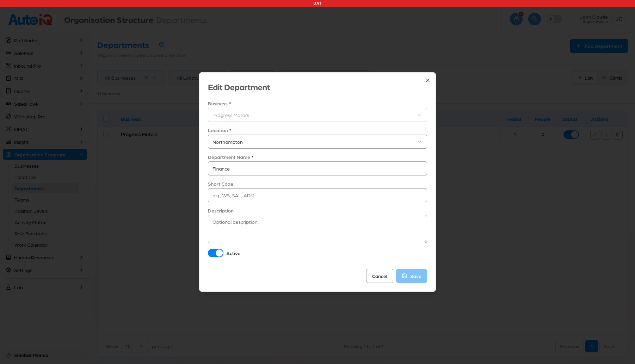The image size is (635, 364).
Task: Click the Quotes sidebar icon
Action: point(8,91)
